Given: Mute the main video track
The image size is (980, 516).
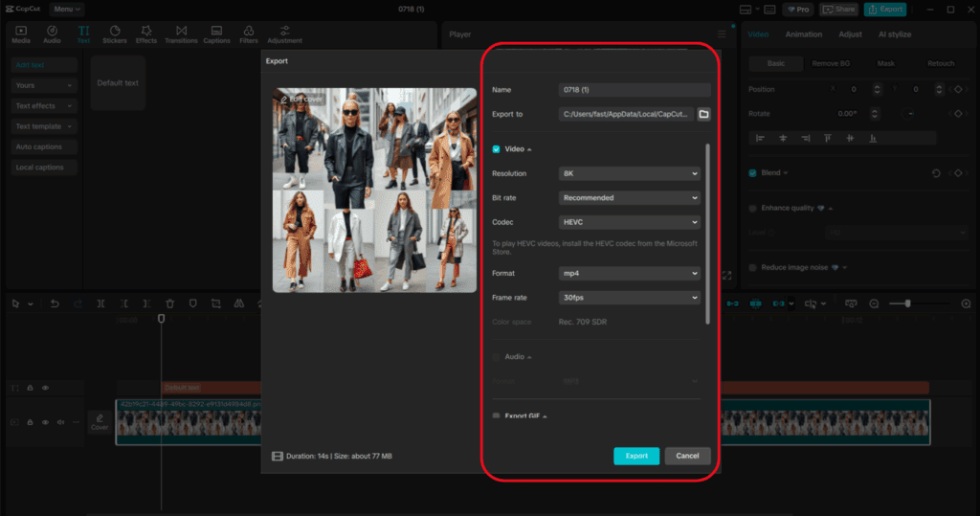Looking at the screenshot, I should pyautogui.click(x=60, y=422).
